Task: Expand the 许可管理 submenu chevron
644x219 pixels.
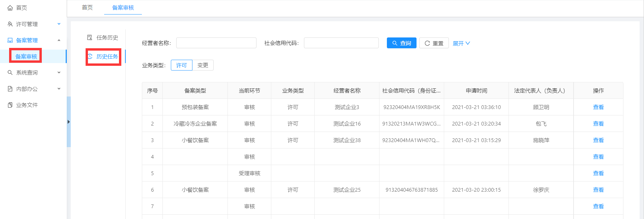Action: click(59, 24)
